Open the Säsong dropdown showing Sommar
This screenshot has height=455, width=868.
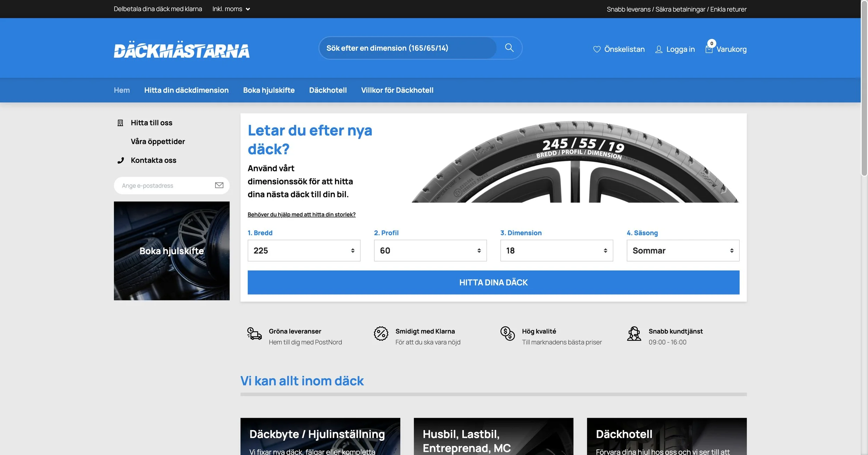click(x=683, y=250)
